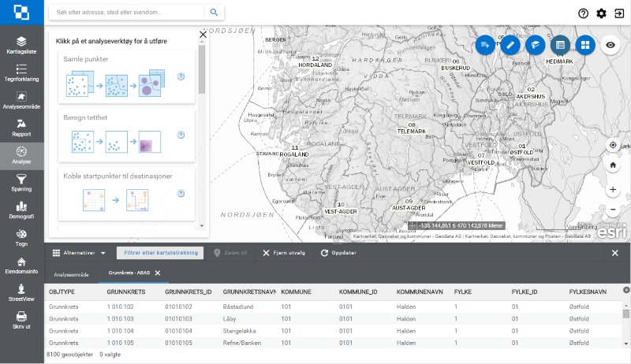Zoom in the map with plus button
Viewport: 631px width, 364px height.
click(612, 190)
